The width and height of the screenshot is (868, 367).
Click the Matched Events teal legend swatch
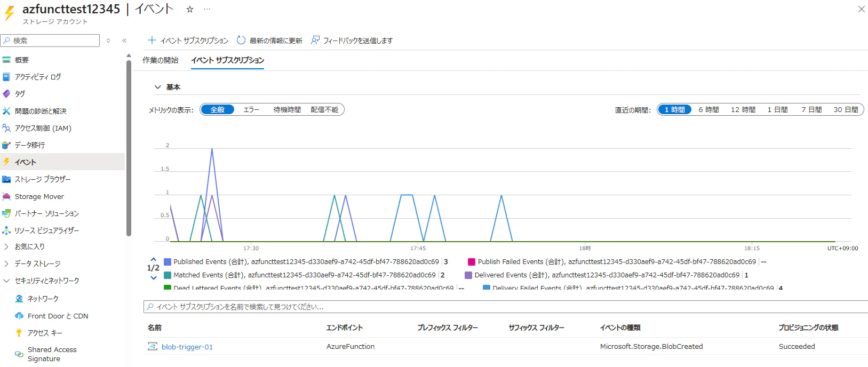pos(168,275)
